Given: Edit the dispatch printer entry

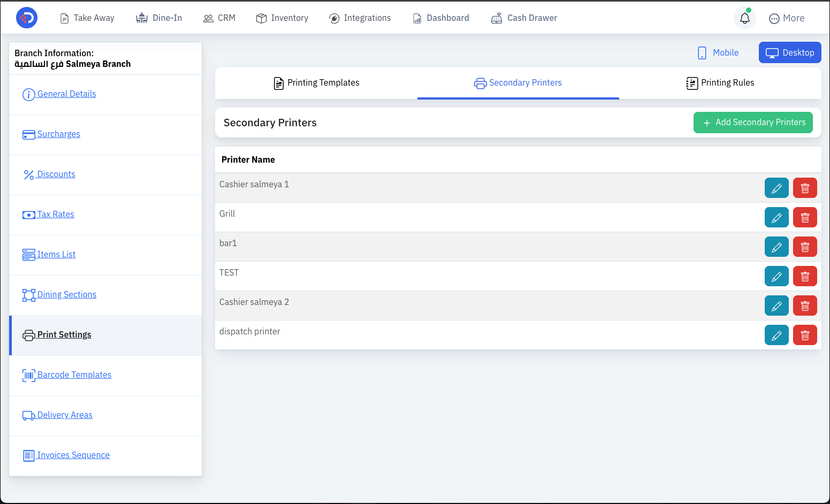Looking at the screenshot, I should [x=776, y=335].
